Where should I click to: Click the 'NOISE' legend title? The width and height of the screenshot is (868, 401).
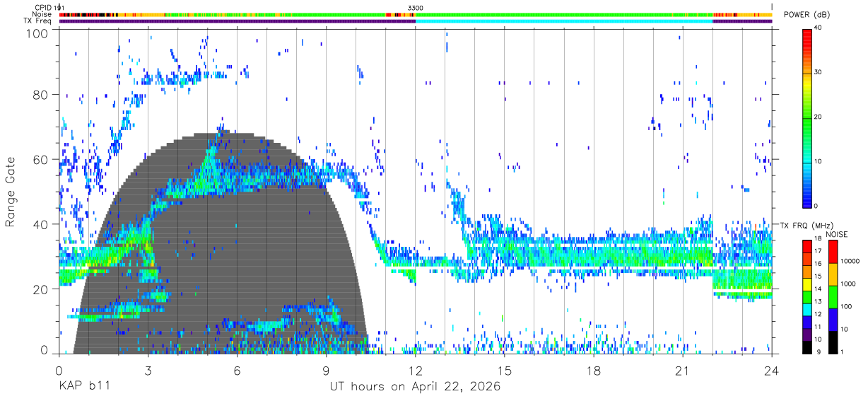point(836,233)
